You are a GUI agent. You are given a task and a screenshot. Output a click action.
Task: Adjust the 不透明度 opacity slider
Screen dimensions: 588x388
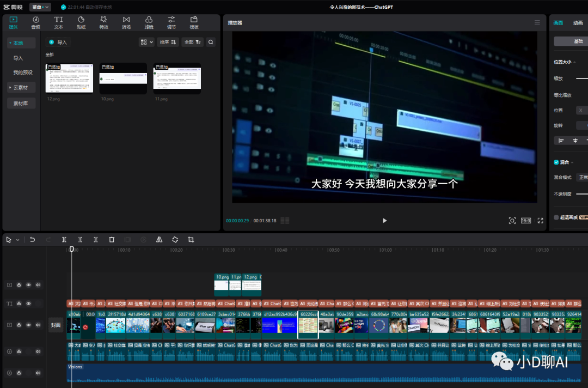pyautogui.click(x=581, y=194)
